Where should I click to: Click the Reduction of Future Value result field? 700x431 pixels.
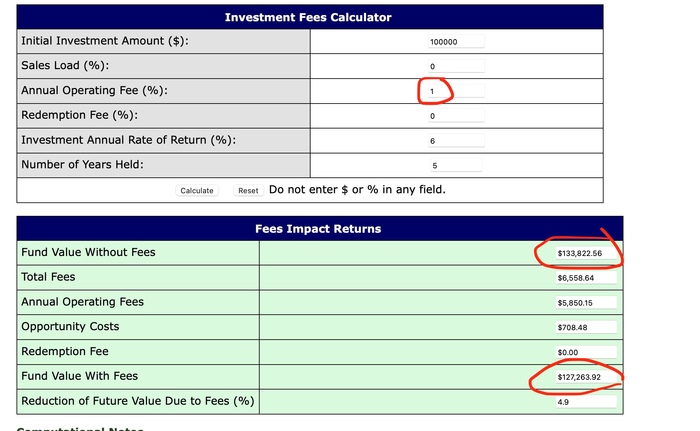(585, 402)
